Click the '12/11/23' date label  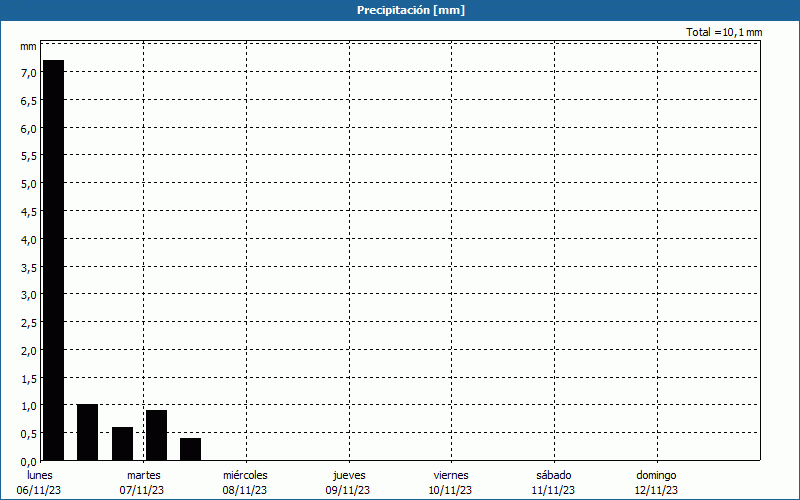(x=656, y=490)
